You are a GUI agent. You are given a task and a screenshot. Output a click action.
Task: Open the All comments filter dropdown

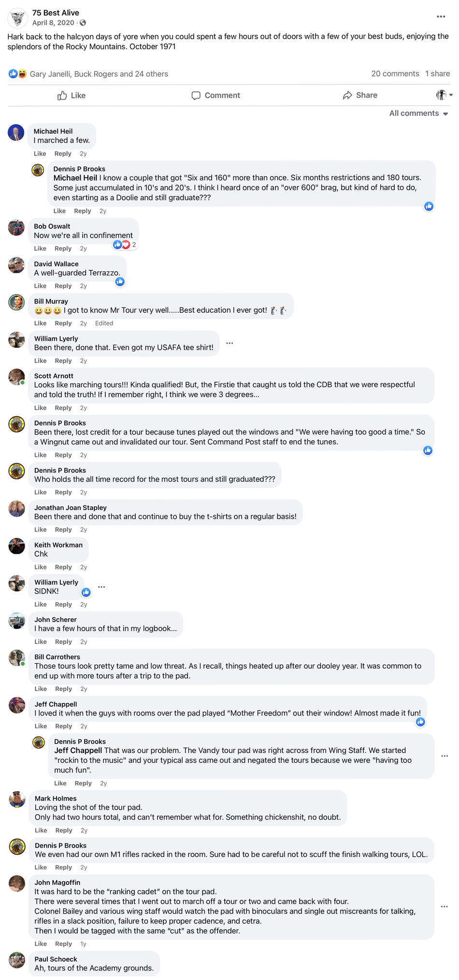(x=418, y=113)
